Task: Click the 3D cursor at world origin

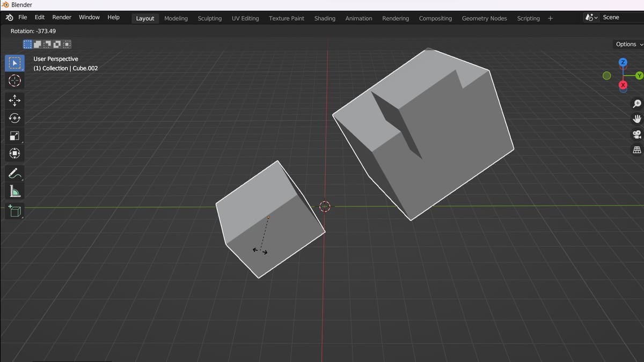Action: 325,206
